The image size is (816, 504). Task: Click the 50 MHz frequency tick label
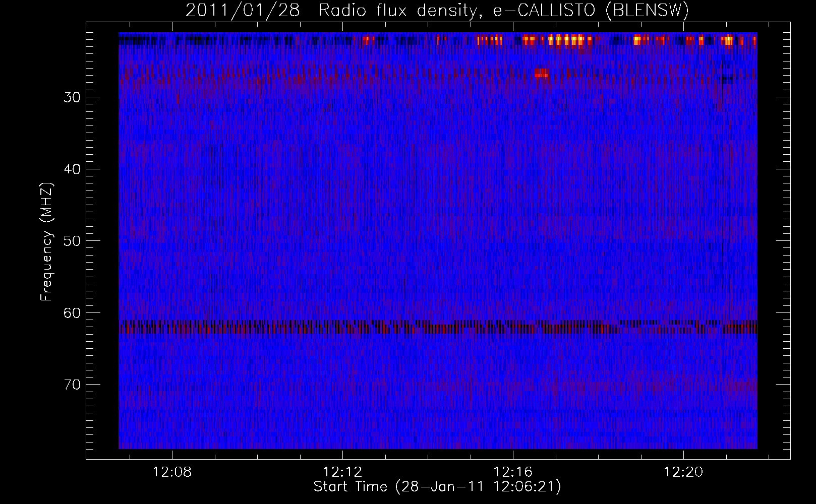coord(72,241)
